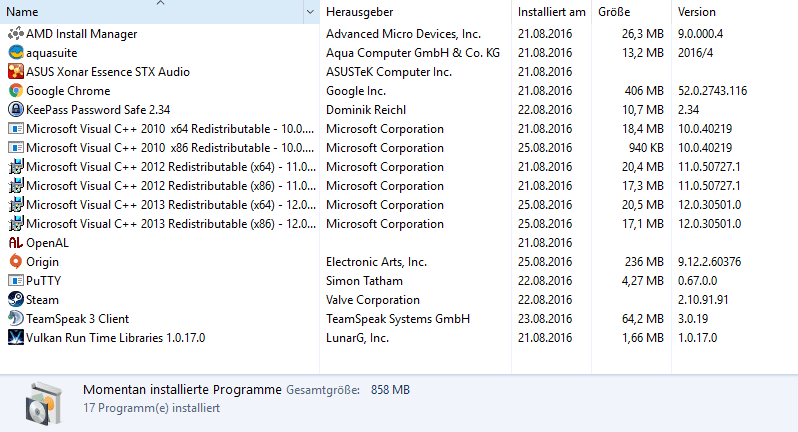
Task: Click the TeamSpeak 3 Client icon
Action: (x=16, y=319)
